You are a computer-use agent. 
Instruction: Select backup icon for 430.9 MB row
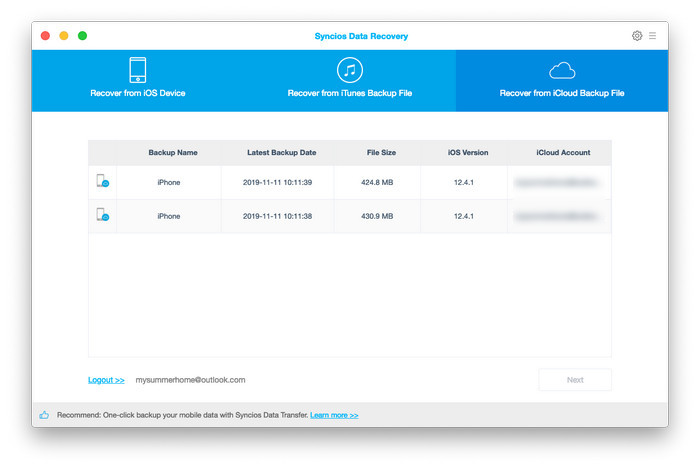[x=103, y=215]
